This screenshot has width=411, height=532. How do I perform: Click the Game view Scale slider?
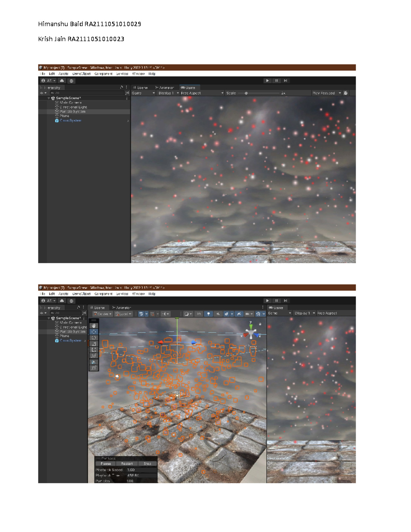(x=246, y=93)
